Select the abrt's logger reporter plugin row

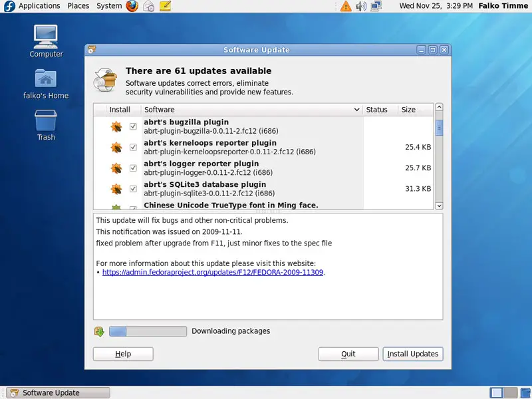(263, 168)
